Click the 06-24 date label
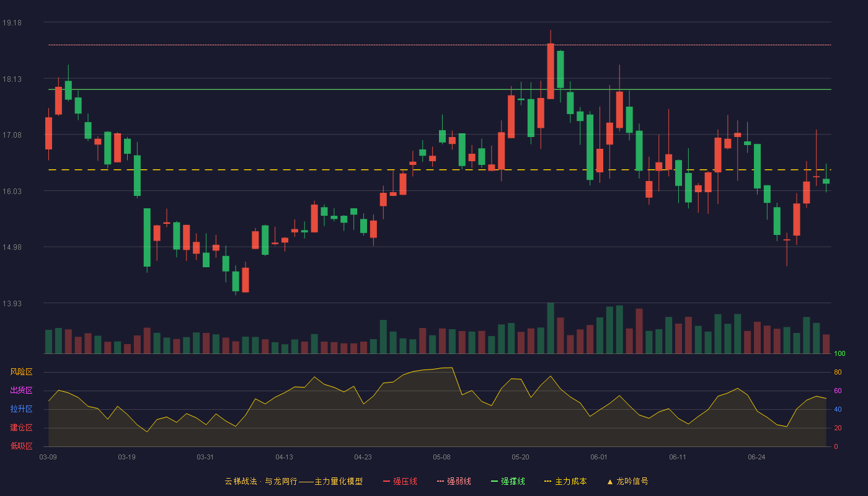Screen dimensions: 868x496 pyautogui.click(x=756, y=457)
